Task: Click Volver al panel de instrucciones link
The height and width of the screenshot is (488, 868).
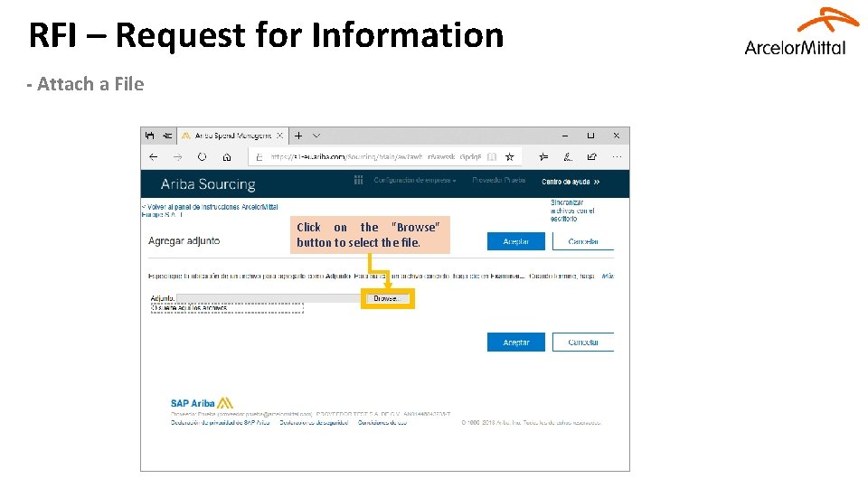Action: click(x=211, y=211)
